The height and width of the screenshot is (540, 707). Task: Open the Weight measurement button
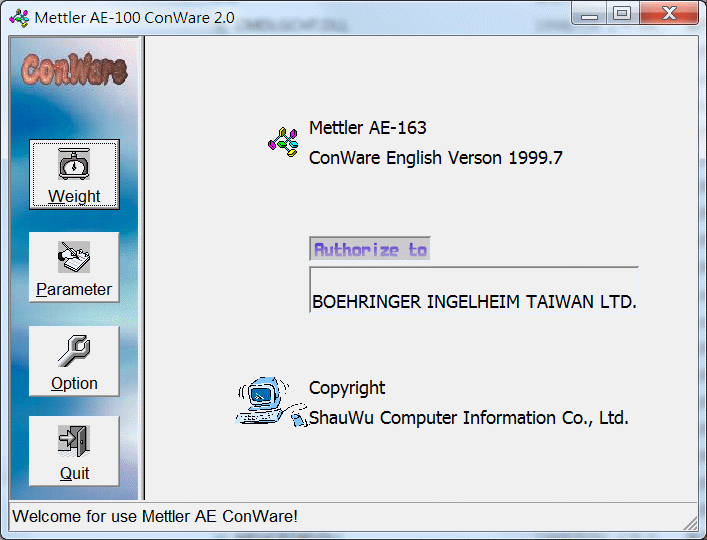click(x=74, y=174)
